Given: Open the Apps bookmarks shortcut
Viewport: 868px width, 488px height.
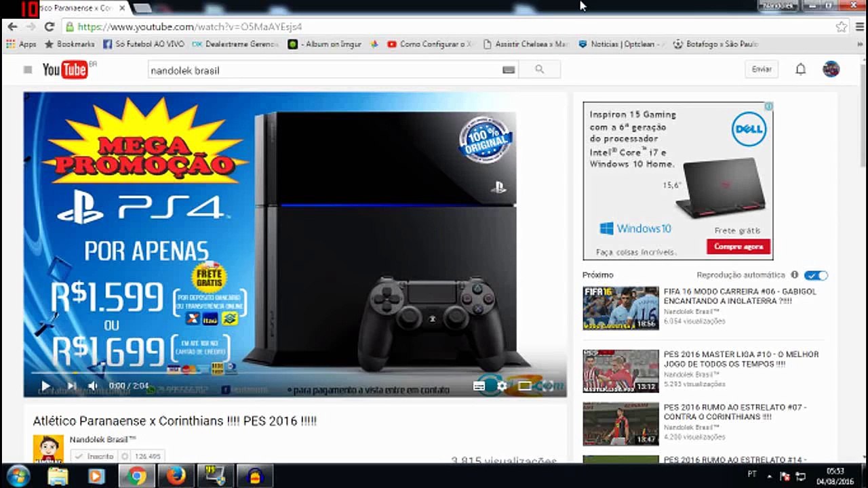Looking at the screenshot, I should pyautogui.click(x=21, y=44).
